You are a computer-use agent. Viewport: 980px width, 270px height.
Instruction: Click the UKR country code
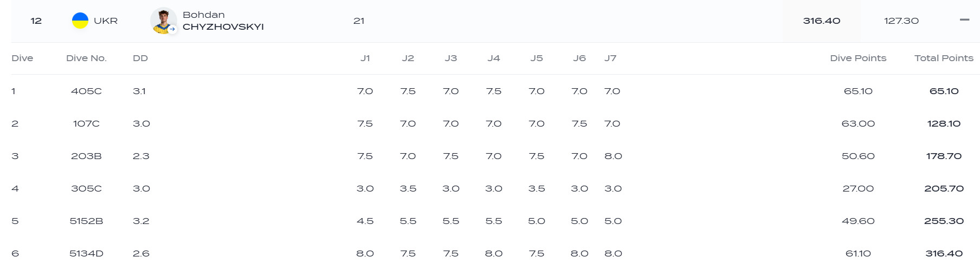(106, 21)
